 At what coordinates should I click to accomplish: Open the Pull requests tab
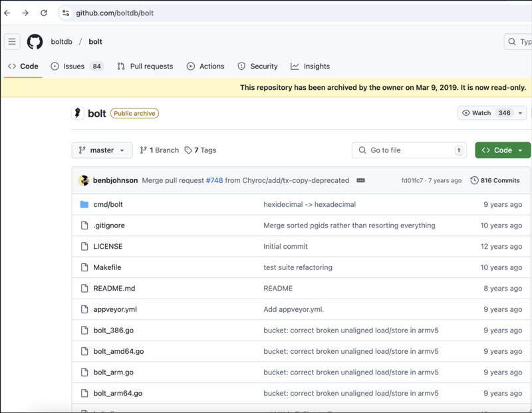coord(145,67)
